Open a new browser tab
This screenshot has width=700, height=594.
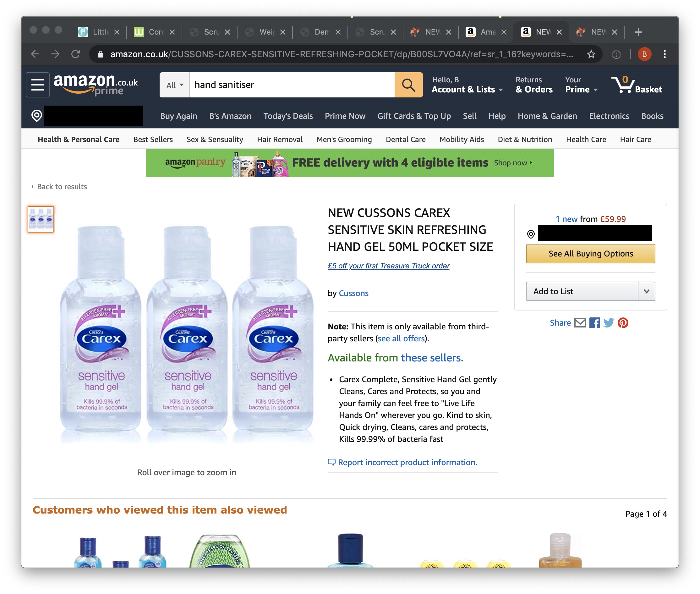click(638, 32)
